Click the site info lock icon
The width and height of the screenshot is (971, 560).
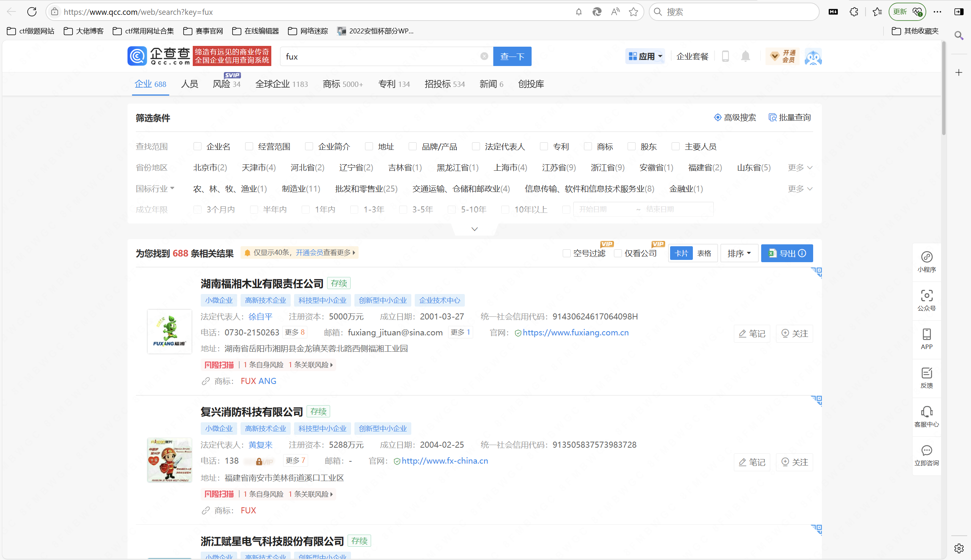click(55, 12)
